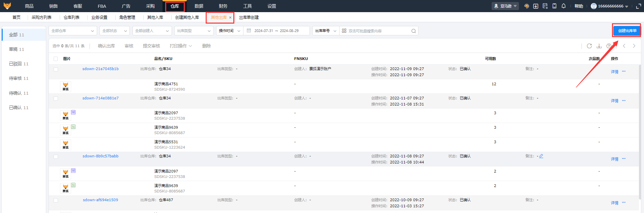644x213 pixels.
Task: Open 详情 for sdown-21a7045b1b
Action: click(615, 72)
